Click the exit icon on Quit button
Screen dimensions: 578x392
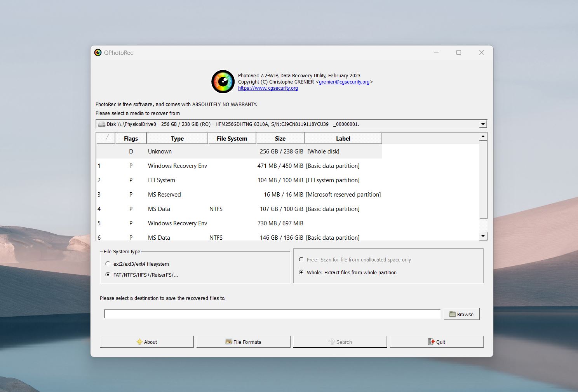coord(431,342)
